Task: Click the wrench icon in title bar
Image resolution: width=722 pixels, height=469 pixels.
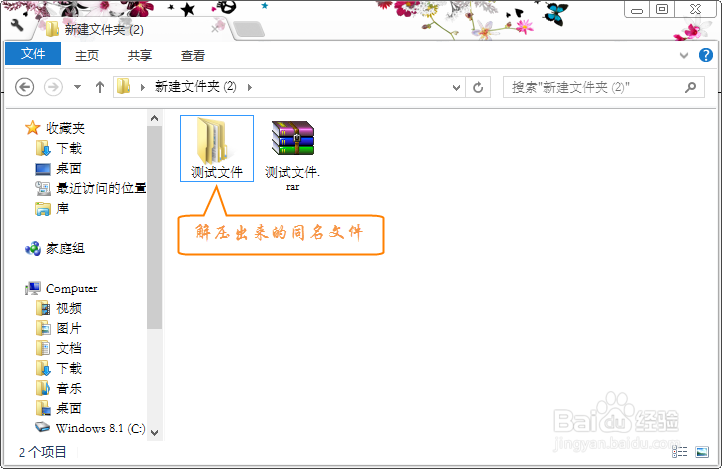Action: [17, 24]
